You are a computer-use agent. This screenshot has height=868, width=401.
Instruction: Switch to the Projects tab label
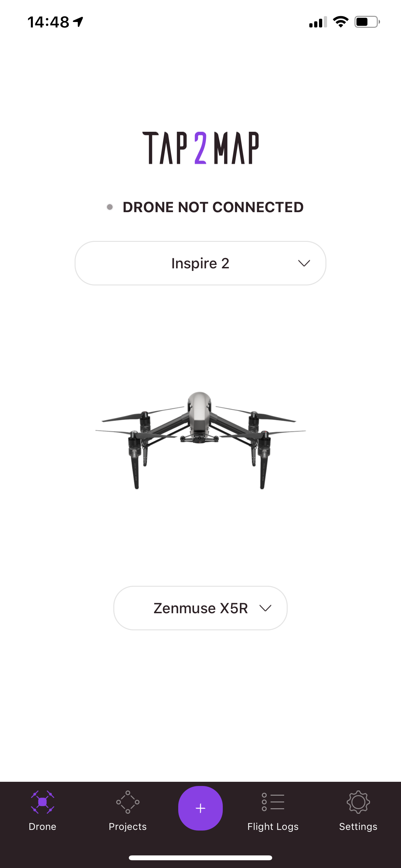coord(128,827)
